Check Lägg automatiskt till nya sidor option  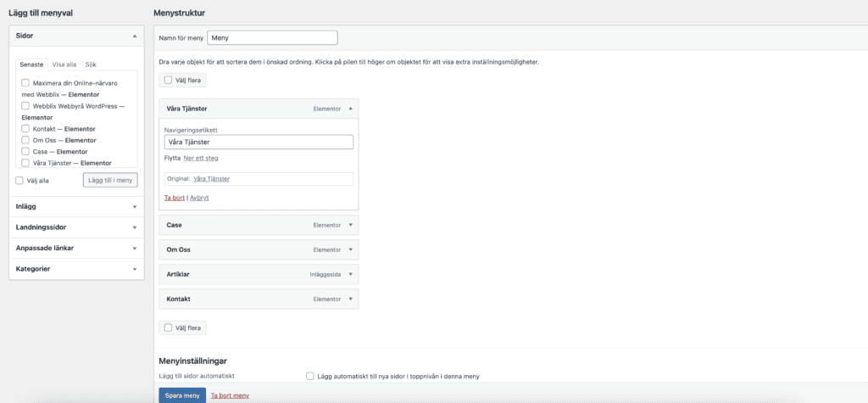pos(310,376)
